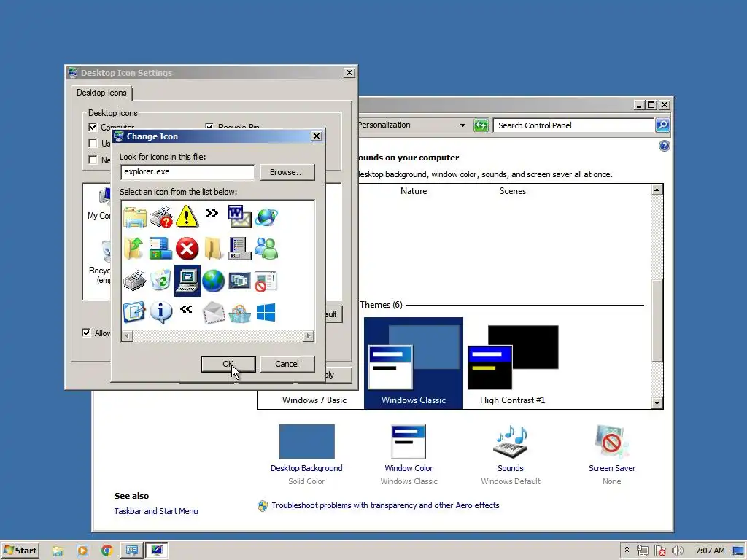
Task: Toggle the Network checkbox in Desktop icons
Action: pos(93,160)
